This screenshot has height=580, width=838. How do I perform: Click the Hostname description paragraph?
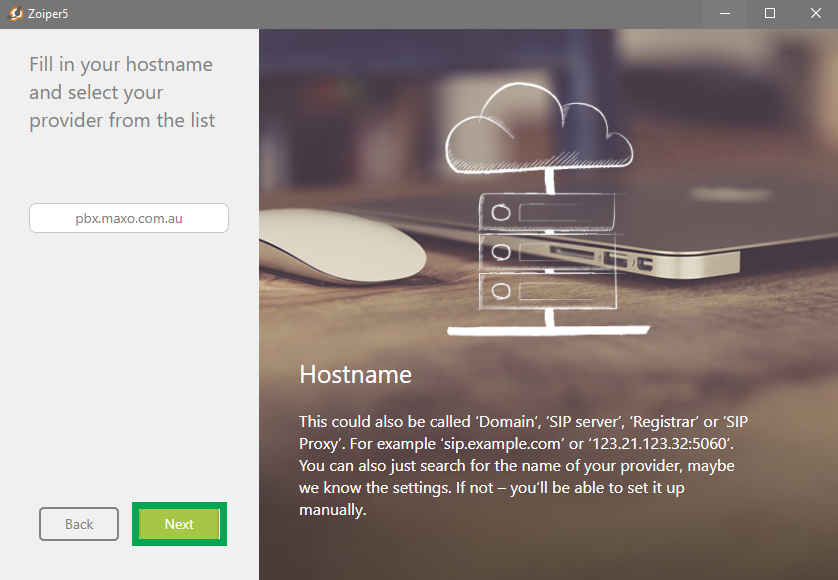[523, 465]
